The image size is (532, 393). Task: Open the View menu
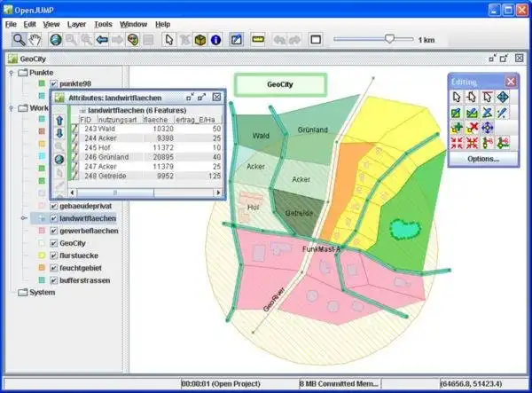51,24
